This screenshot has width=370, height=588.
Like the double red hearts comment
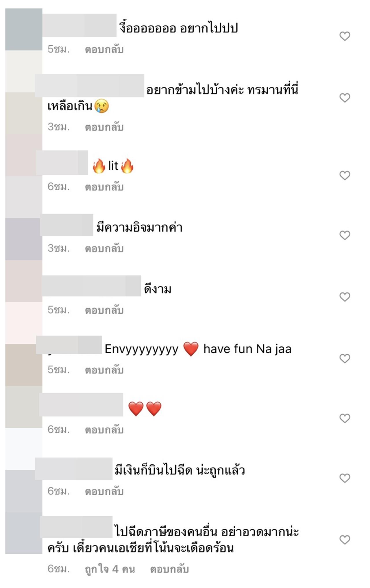pos(345,418)
